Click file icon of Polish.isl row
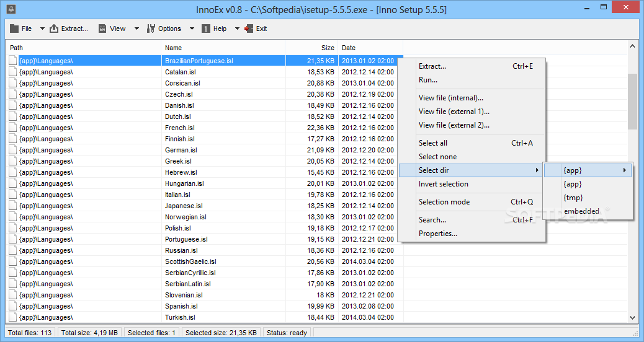 coord(13,228)
